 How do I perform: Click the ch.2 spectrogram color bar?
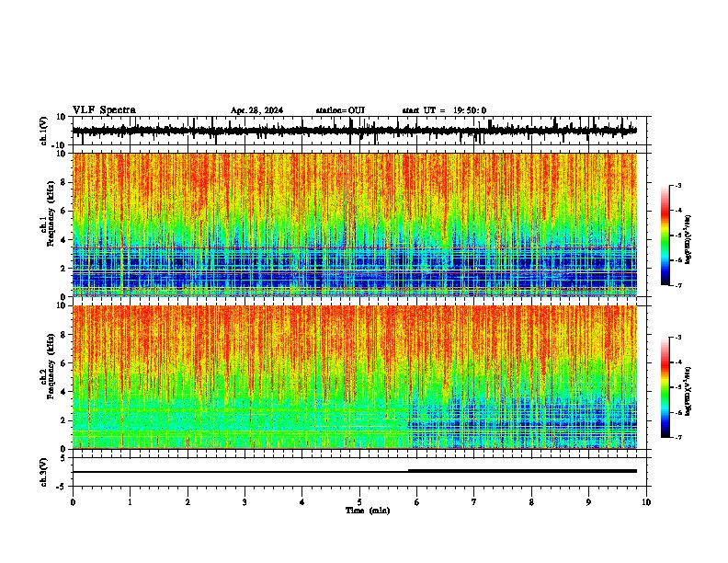coord(665,387)
